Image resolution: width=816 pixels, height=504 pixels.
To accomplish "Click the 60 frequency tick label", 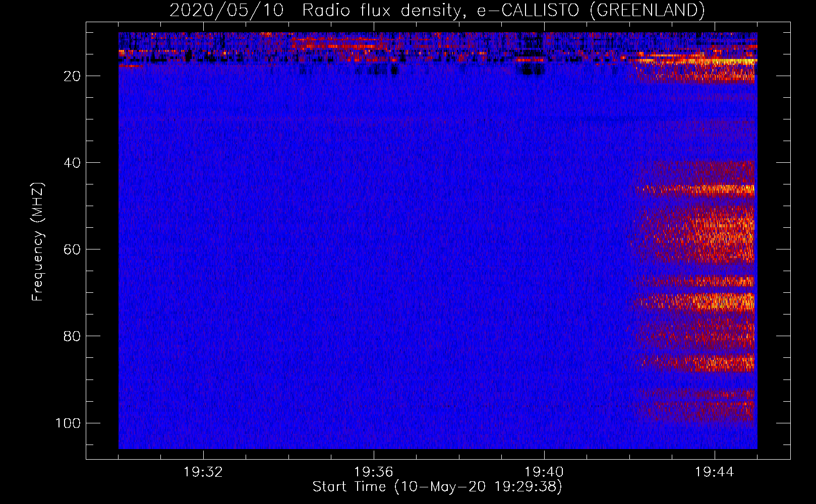I will coord(72,249).
